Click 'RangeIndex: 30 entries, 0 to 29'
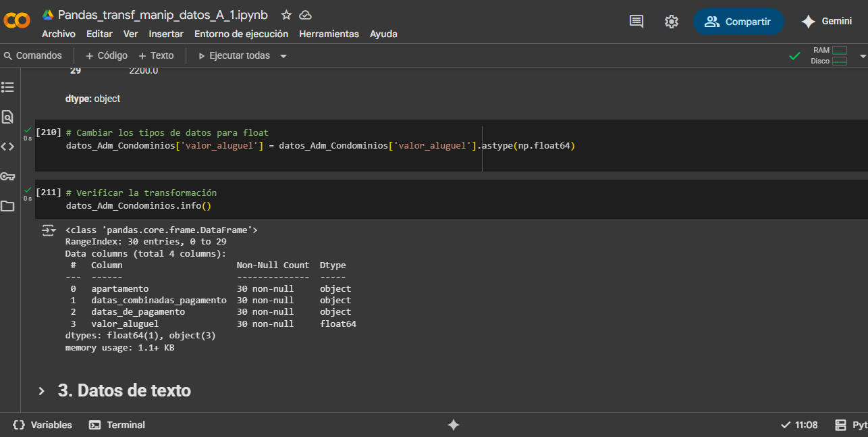Image resolution: width=868 pixels, height=437 pixels. [146, 241]
